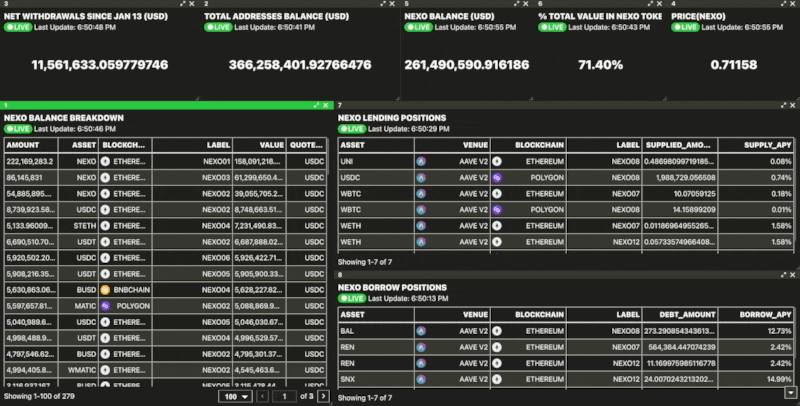This screenshot has height=406, width=800.
Task: Click the Polygon icon in the MATIC row
Action: coord(105,306)
